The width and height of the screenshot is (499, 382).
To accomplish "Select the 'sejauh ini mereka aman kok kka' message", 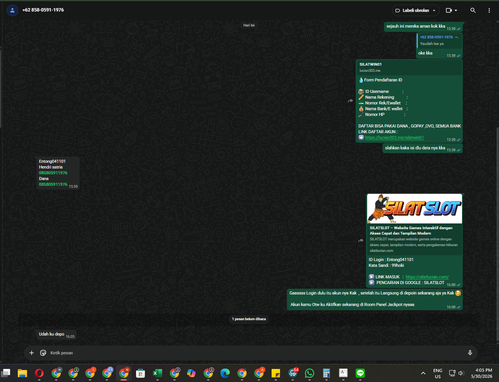I will (x=423, y=27).
